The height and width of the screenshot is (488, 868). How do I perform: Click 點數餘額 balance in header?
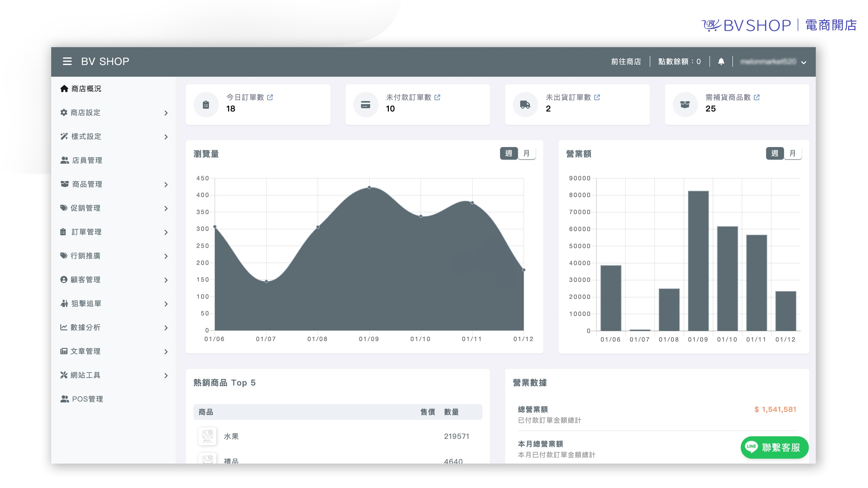[679, 61]
